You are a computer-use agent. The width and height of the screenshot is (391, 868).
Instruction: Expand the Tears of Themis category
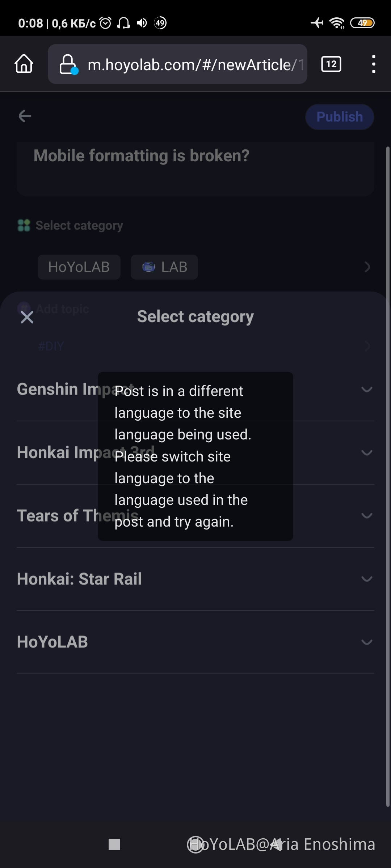366,516
